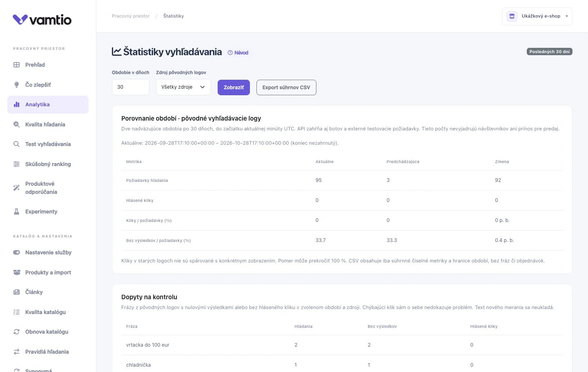Click the 'Dopyty na kontrolu' heading
588x372 pixels.
pyautogui.click(x=149, y=297)
